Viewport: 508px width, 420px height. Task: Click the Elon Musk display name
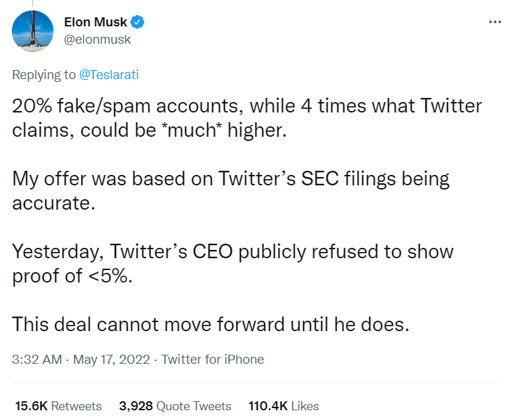click(100, 23)
